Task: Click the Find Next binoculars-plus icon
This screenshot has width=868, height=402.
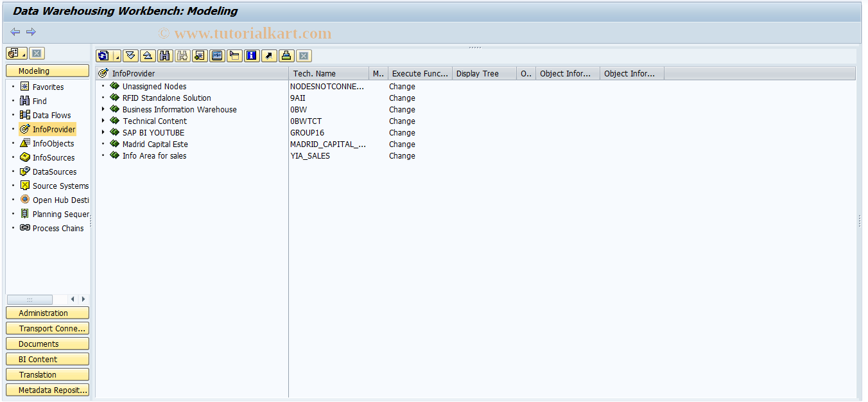Action: click(182, 56)
